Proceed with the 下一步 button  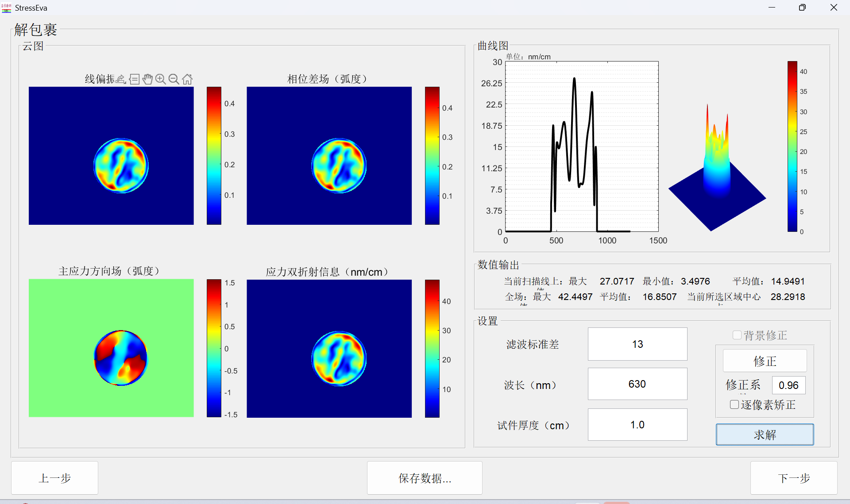(793, 478)
